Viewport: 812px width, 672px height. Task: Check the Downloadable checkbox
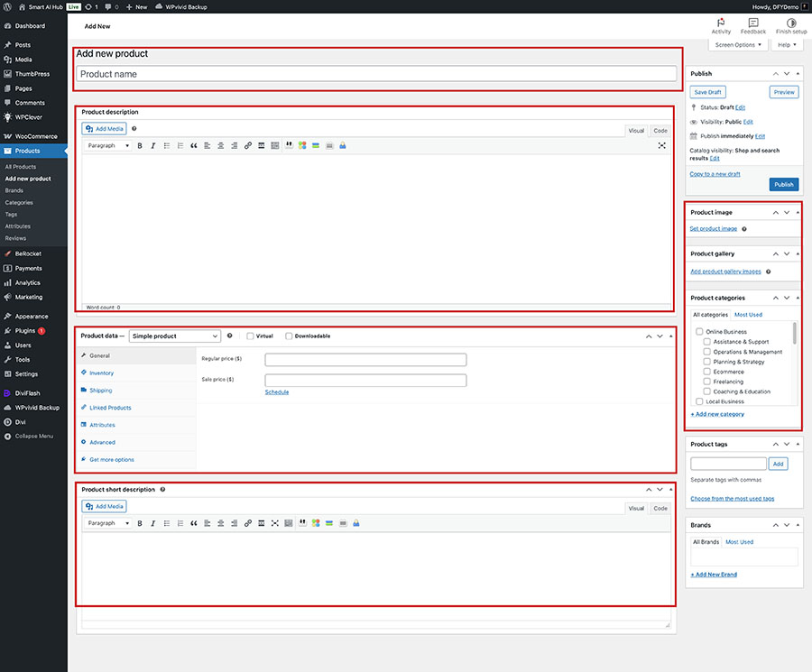tap(289, 336)
